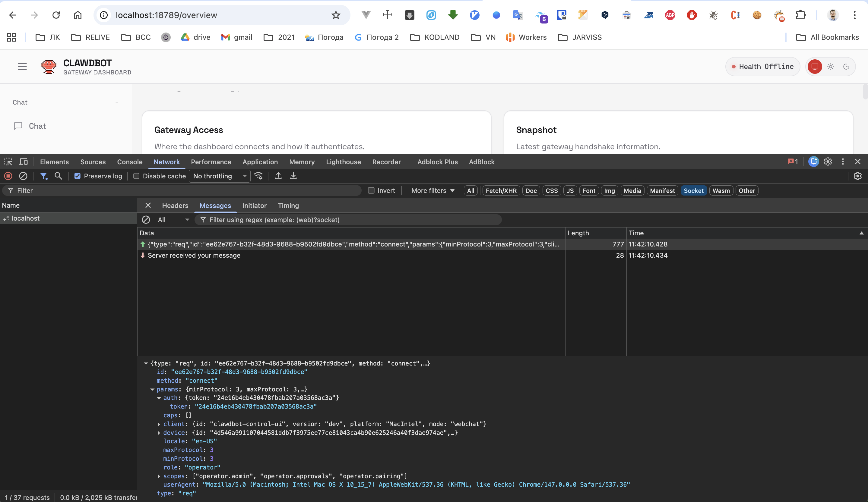The width and height of the screenshot is (868, 502).
Task: Open Chat page in sidebar
Action: pos(37,126)
